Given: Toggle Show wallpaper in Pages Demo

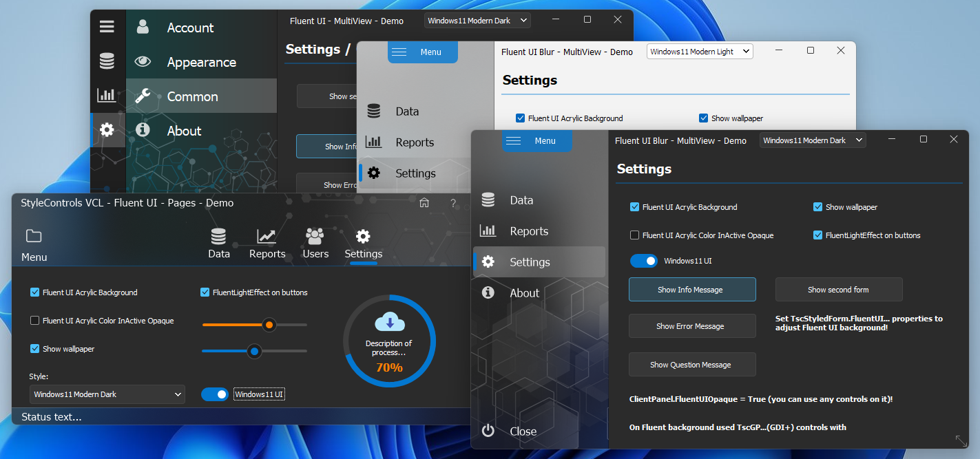Looking at the screenshot, I should 35,349.
